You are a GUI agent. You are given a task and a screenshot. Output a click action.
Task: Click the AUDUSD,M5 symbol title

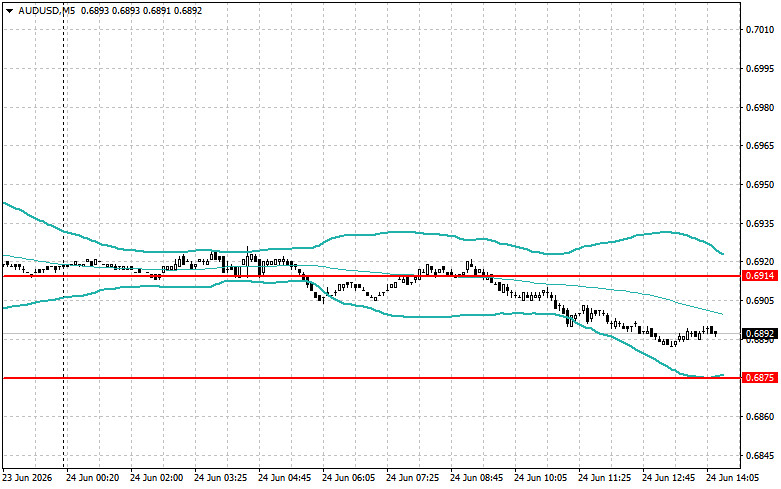[x=46, y=10]
